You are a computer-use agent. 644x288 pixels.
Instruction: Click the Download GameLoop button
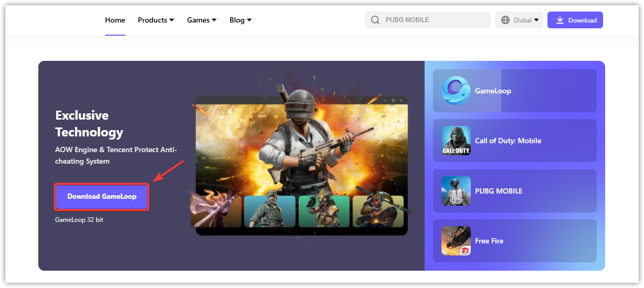[x=102, y=197]
